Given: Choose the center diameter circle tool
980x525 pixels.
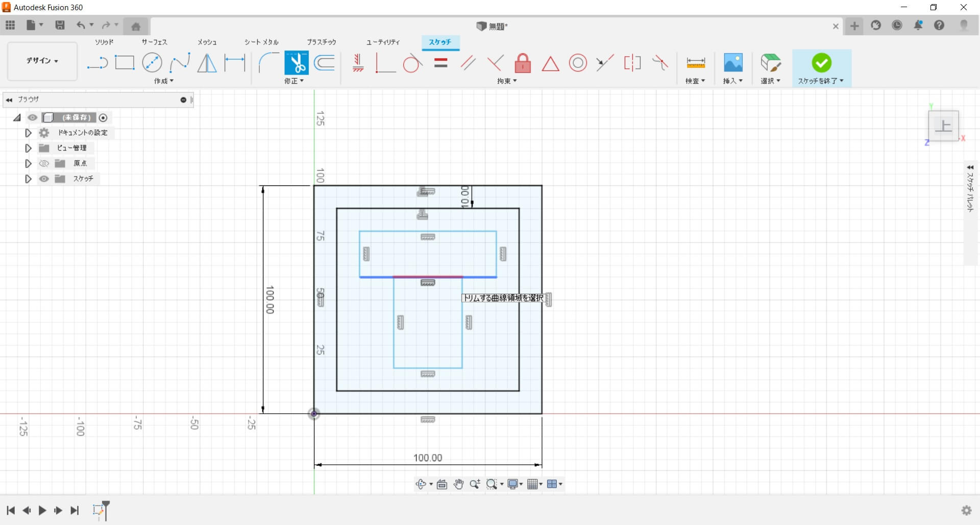Looking at the screenshot, I should [x=152, y=63].
